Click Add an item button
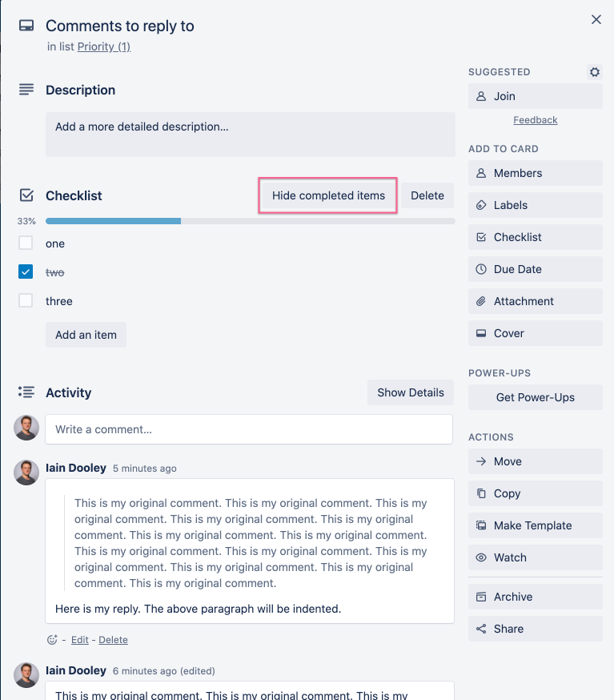The image size is (614, 700). pos(86,335)
